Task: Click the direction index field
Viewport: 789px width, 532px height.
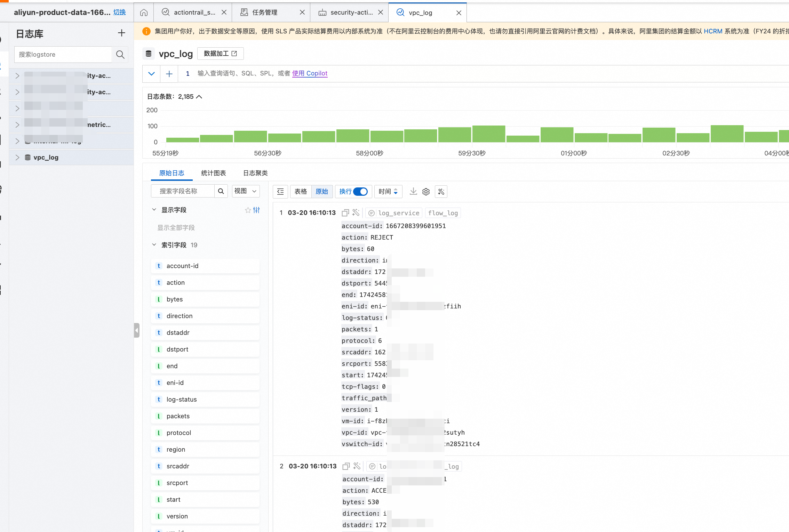Action: tap(205, 316)
